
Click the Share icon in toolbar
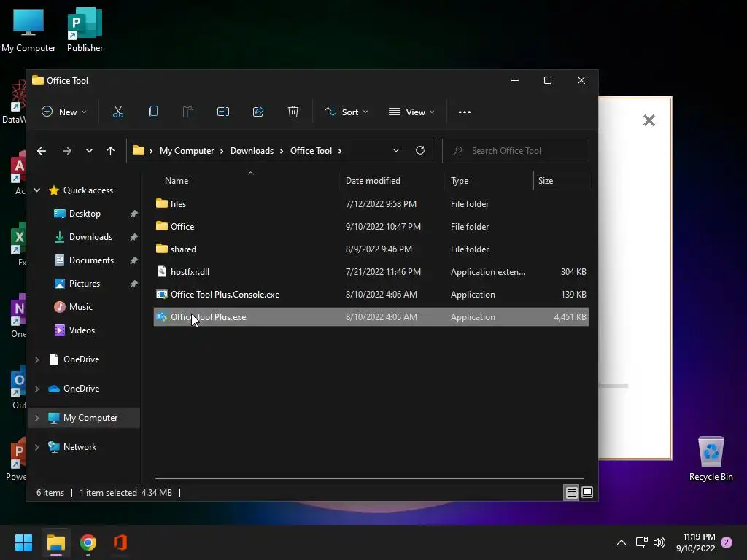(258, 112)
